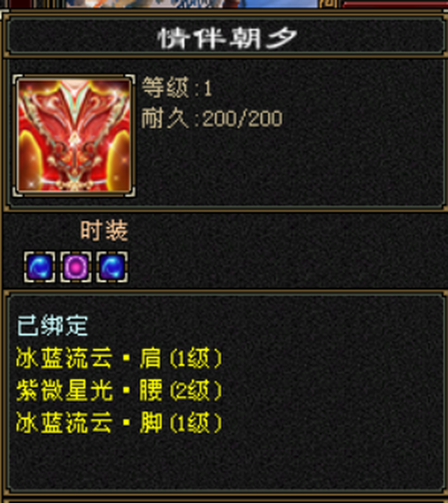Click the 等级:1 level text
This screenshot has width=448, height=503.
click(177, 87)
